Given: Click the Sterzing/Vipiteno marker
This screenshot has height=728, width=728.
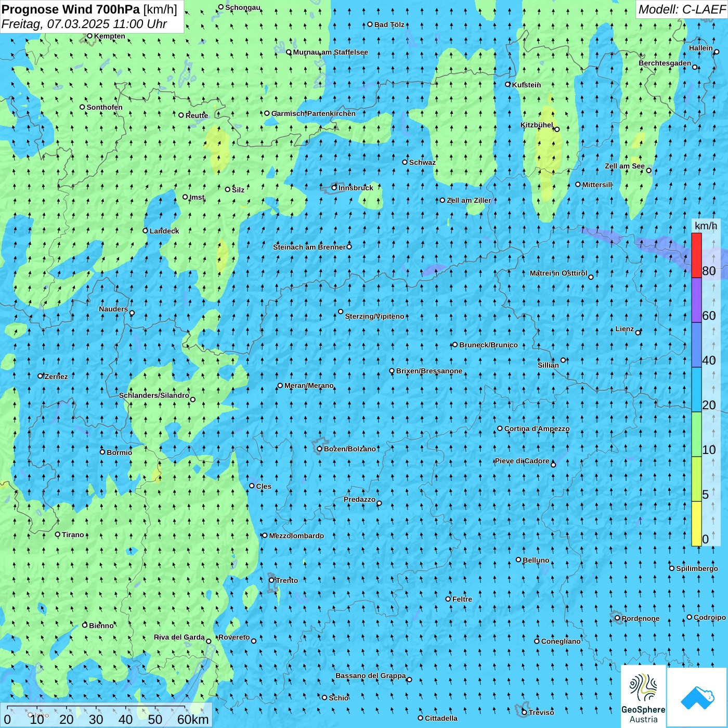Looking at the screenshot, I should [x=341, y=311].
